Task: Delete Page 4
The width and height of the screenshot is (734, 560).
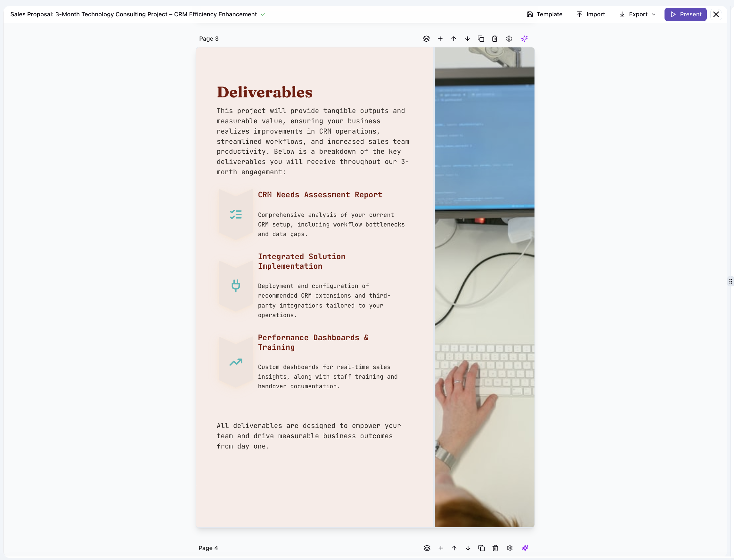Action: coord(495,548)
